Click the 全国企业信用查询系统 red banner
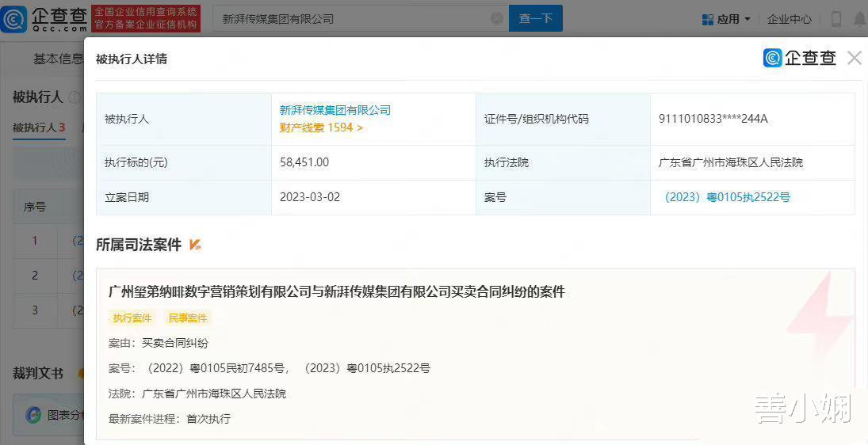Screen dimensions: 868x445 coord(146,18)
